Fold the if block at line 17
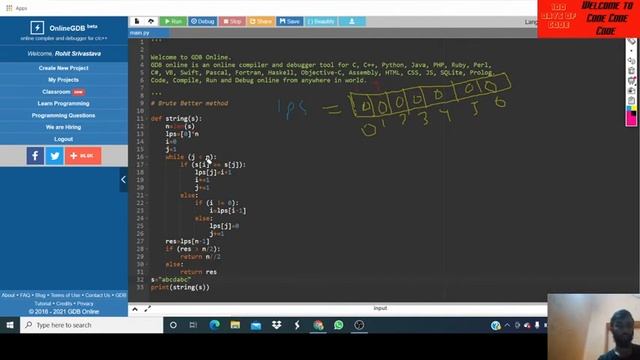This screenshot has height=360, width=640. 147,165
